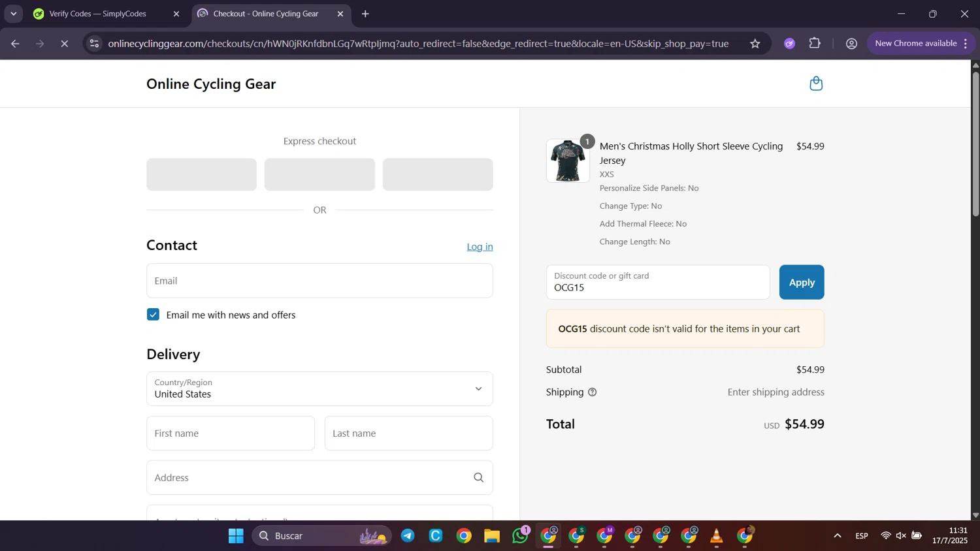980x551 pixels.
Task: Click the Apply discount button
Action: click(802, 282)
